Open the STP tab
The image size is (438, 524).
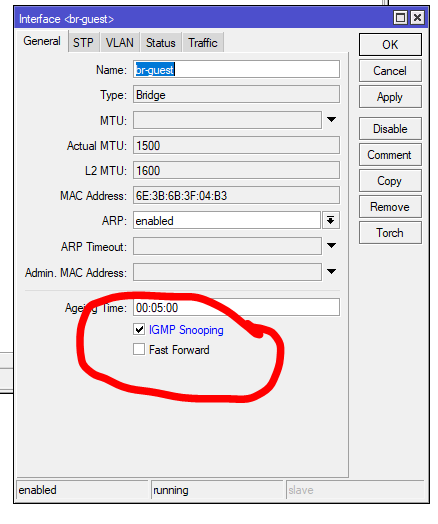(83, 43)
